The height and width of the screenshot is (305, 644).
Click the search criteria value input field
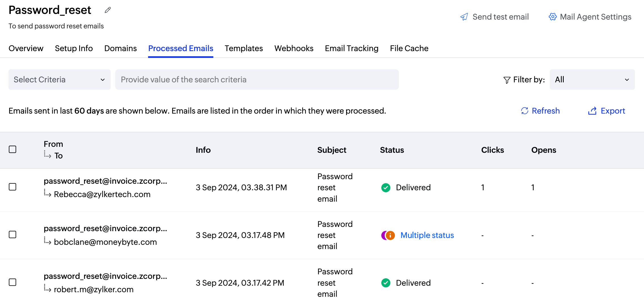click(257, 80)
